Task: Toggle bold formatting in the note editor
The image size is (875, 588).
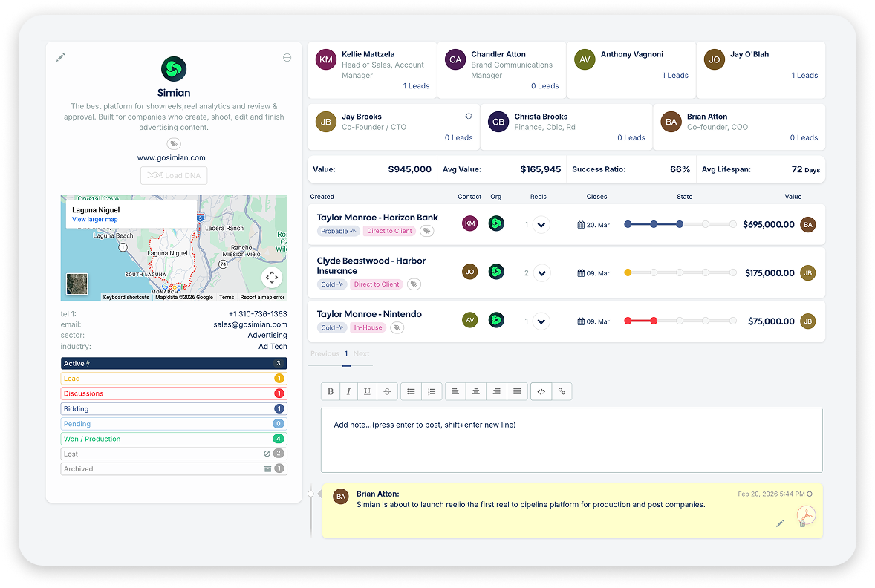Action: tap(331, 391)
